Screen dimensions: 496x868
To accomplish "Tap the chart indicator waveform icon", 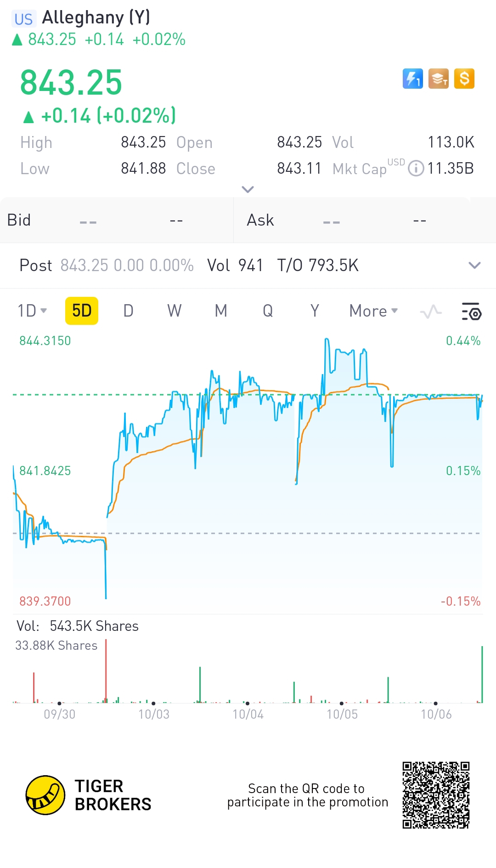I will 431,312.
